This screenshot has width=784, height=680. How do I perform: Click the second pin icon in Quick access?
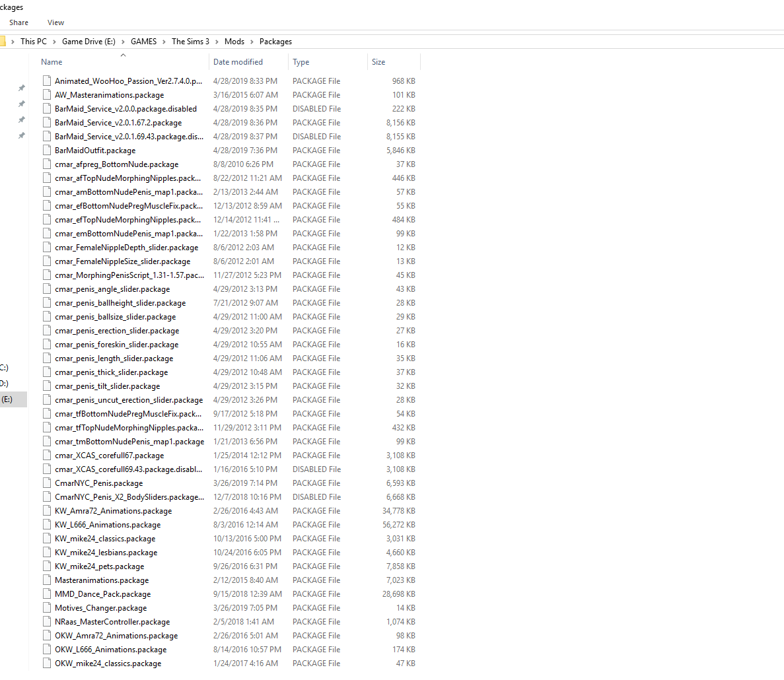coord(22,104)
